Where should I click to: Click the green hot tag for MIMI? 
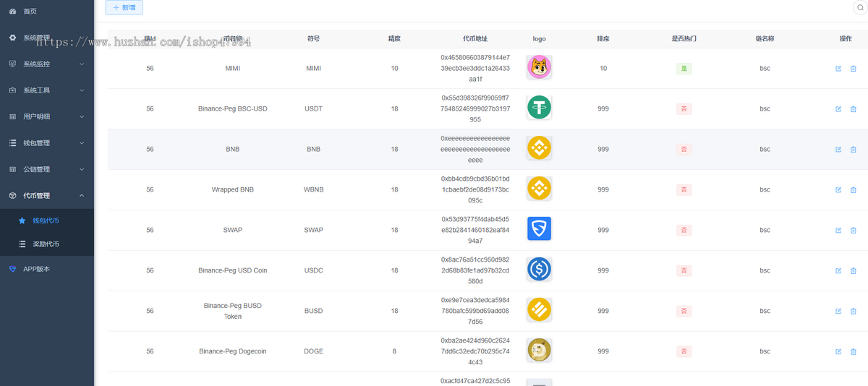click(x=684, y=69)
